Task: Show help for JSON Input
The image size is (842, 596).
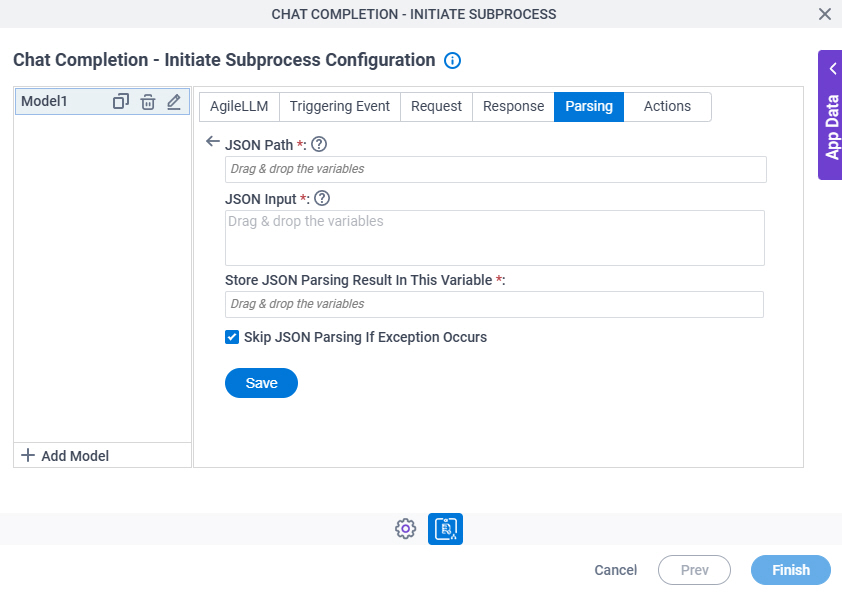Action: (322, 199)
